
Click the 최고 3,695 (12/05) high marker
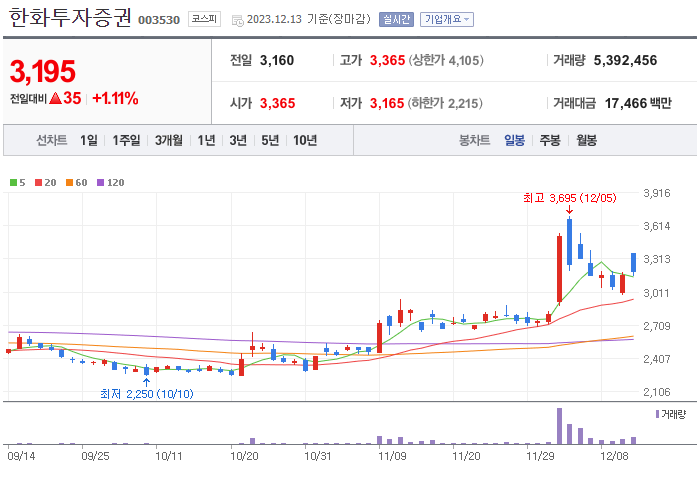[x=569, y=198]
